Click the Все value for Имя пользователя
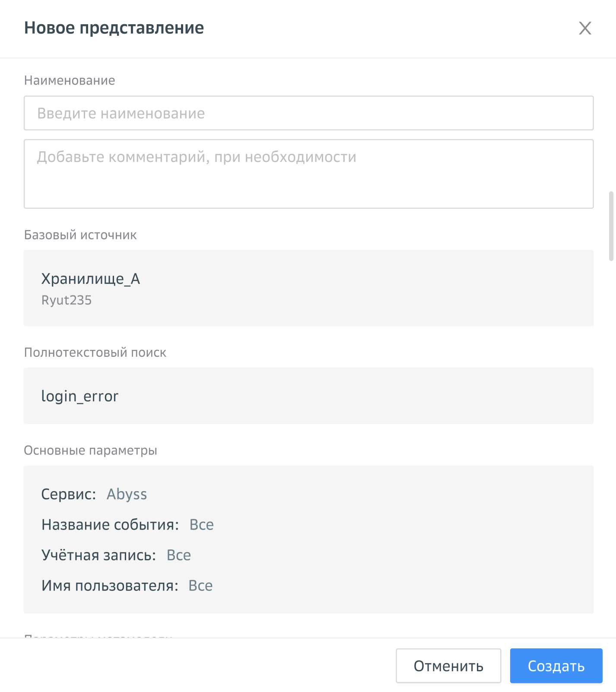Image resolution: width=616 pixels, height=692 pixels. coord(201,586)
